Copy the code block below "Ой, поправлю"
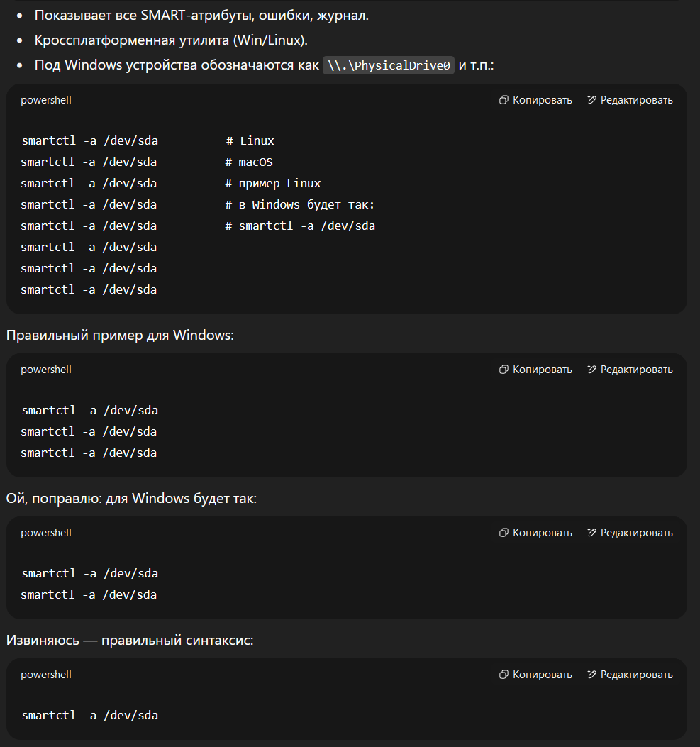The image size is (700, 747). [536, 533]
